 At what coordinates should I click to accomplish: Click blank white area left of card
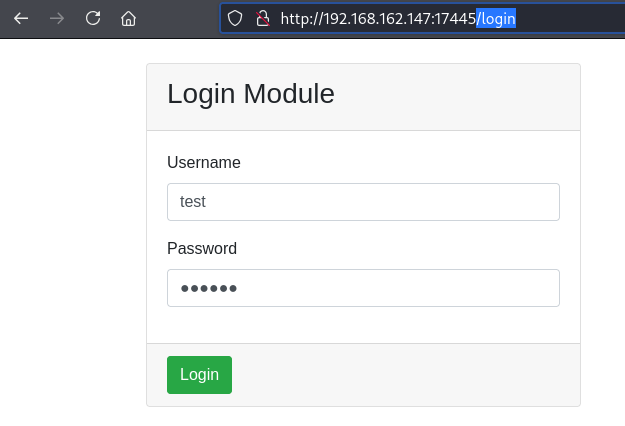point(73,231)
